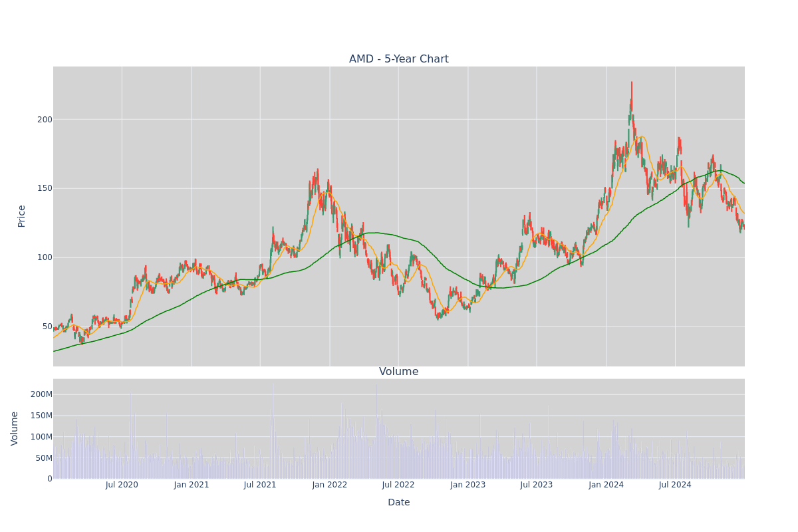Pick the "Jul 2024" date label
This screenshot has height=532, width=798.
[675, 485]
